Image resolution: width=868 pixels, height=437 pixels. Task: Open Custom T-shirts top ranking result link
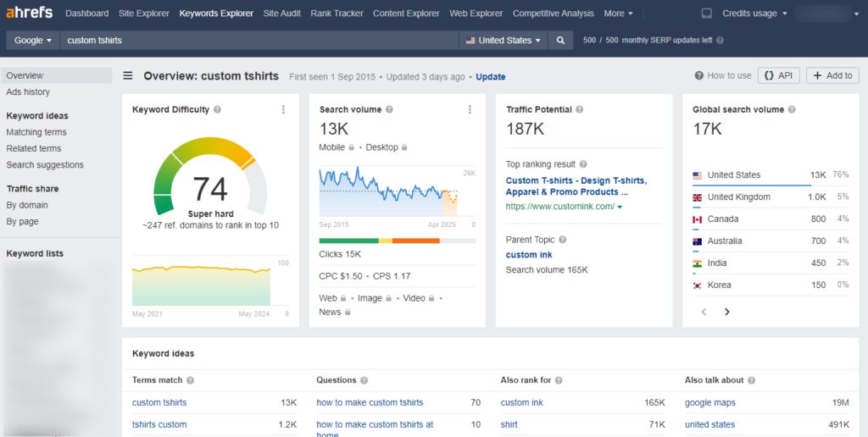(x=576, y=186)
